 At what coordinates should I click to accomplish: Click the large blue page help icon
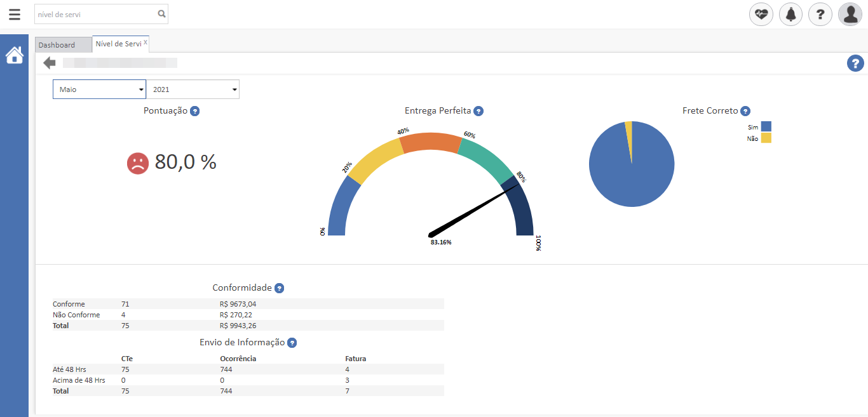point(855,63)
